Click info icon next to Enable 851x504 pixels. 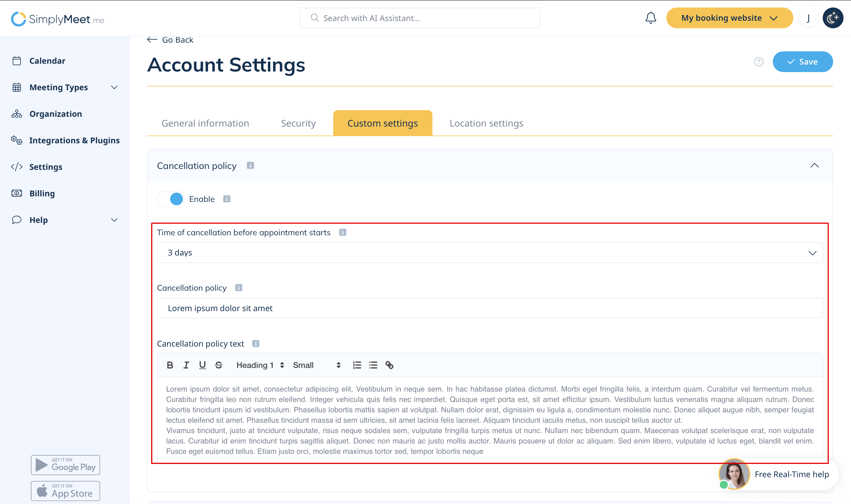(226, 199)
